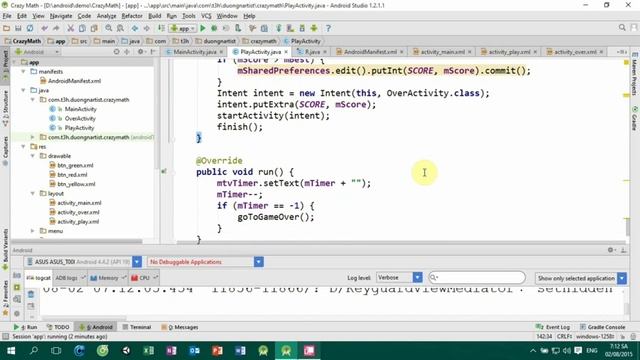Open the Gradle Console

click(x=602, y=327)
